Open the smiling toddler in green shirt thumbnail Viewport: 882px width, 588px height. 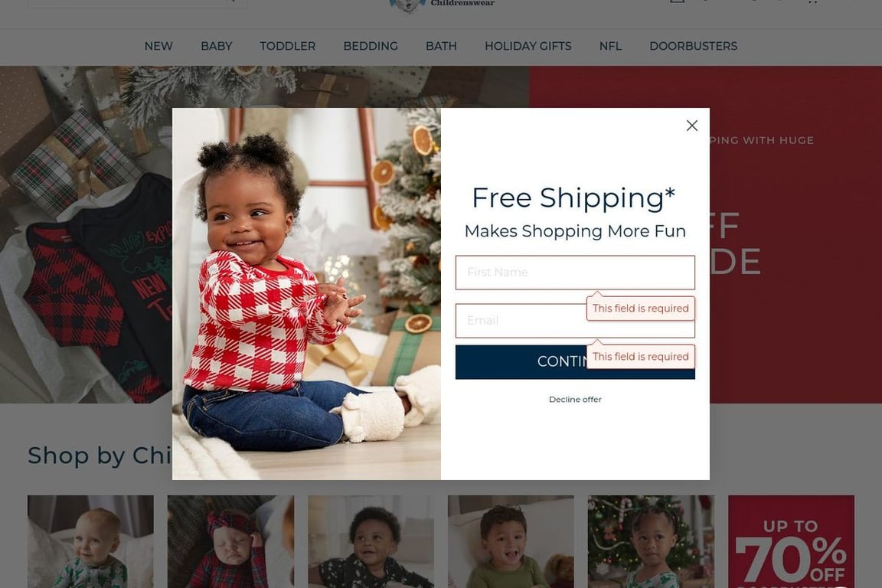[511, 541]
